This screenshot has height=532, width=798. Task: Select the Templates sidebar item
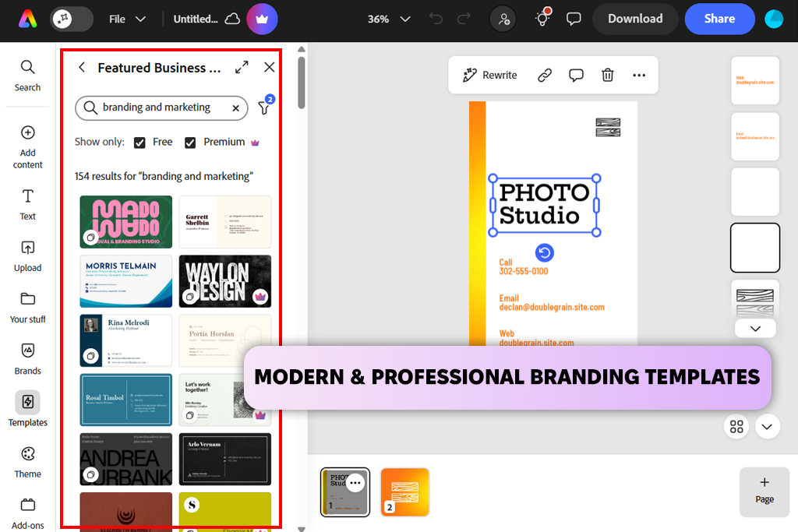[27, 410]
